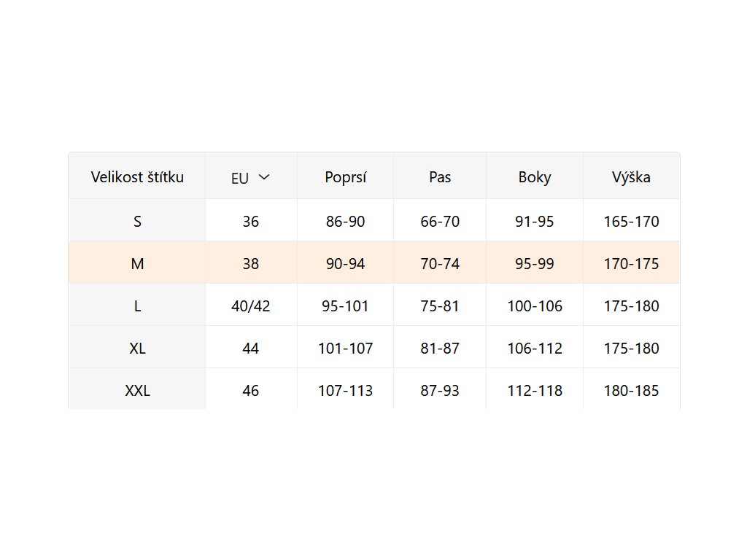Expand the EU size system dropdown chevron
Screen dimensions: 747x560
264,177
